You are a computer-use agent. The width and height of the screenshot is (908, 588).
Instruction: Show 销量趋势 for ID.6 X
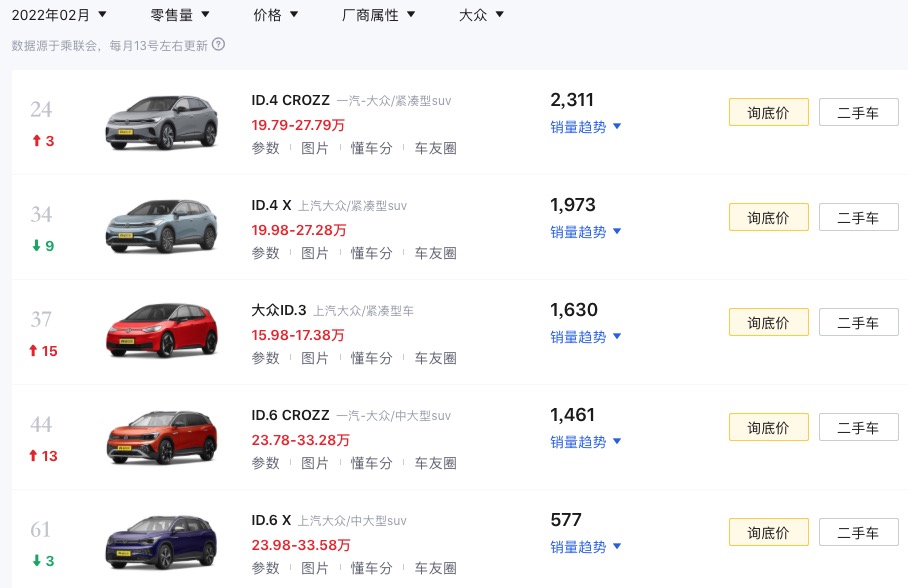(586, 547)
